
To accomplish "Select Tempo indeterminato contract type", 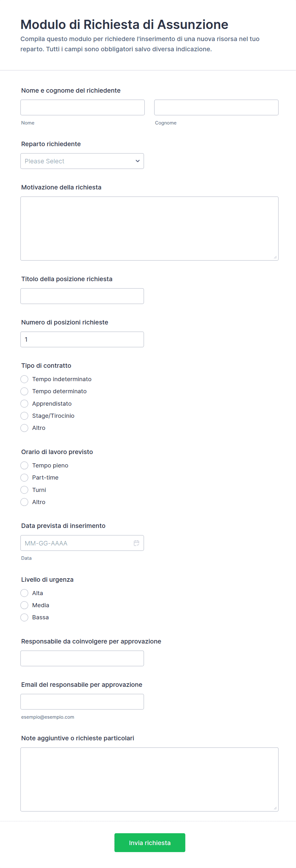I will click(x=24, y=379).
